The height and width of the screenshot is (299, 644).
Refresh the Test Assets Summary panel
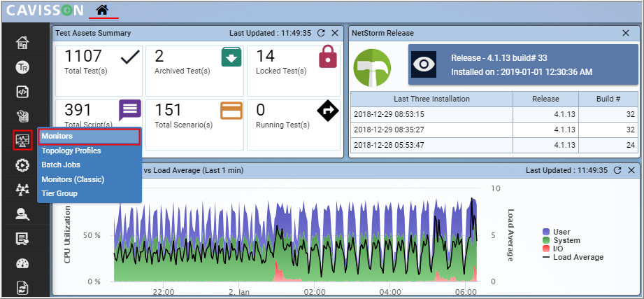click(x=321, y=33)
